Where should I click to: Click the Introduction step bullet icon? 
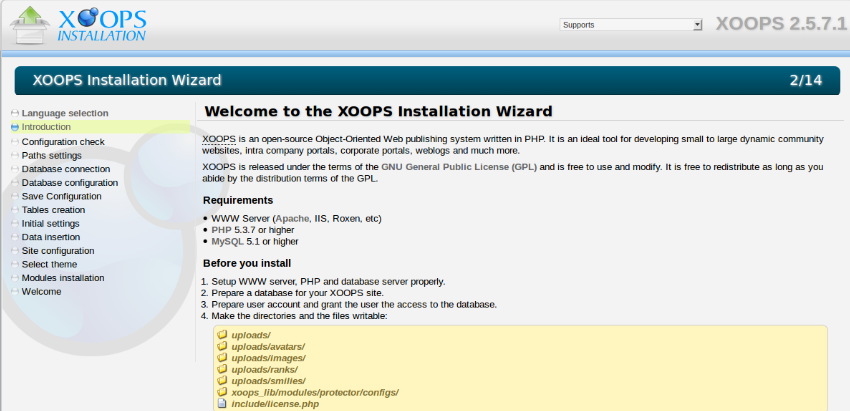(15, 127)
